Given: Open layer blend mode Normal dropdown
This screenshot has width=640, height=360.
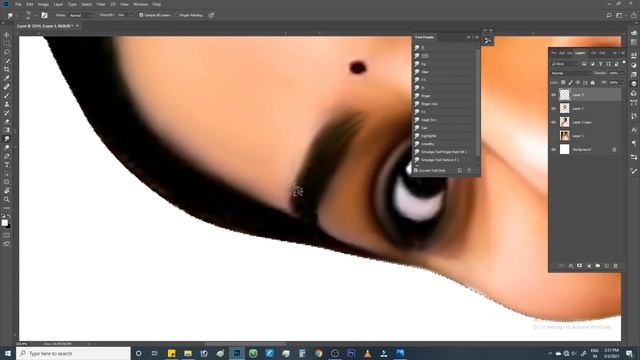Looking at the screenshot, I should pyautogui.click(x=571, y=73).
